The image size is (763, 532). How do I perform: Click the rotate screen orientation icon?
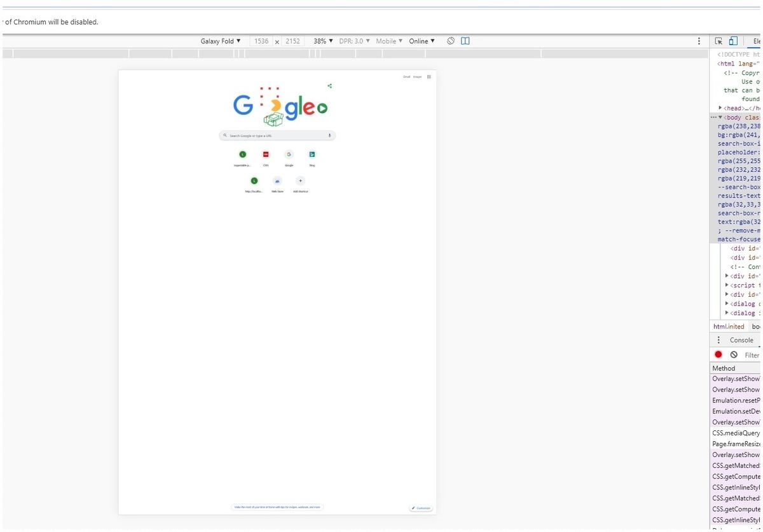point(451,41)
